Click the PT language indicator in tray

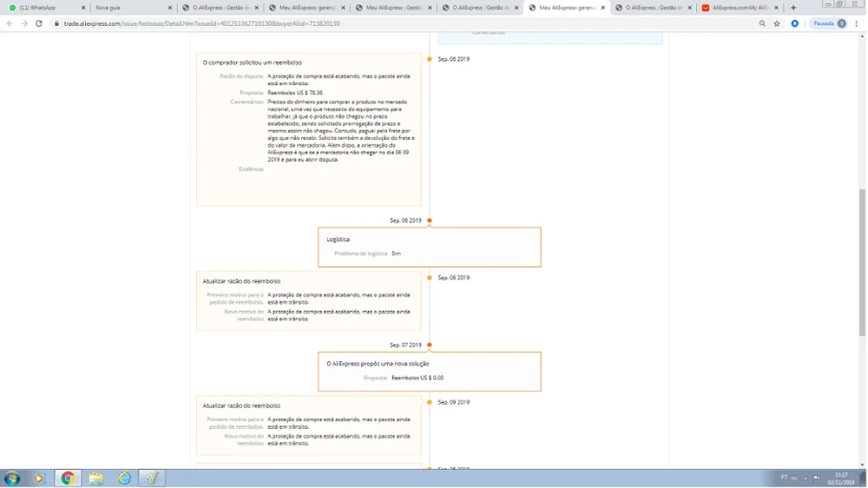point(785,478)
